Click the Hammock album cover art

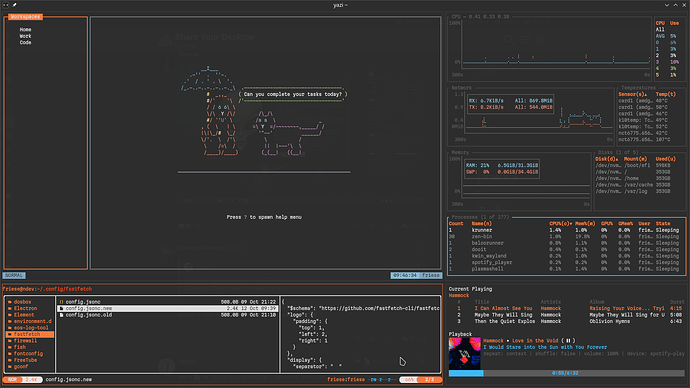(465, 353)
